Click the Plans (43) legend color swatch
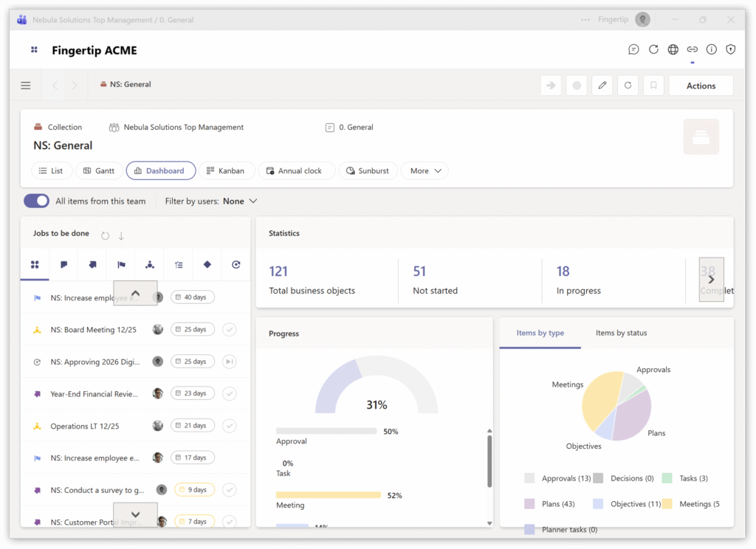Screen dimensions: 756x549 (529, 503)
